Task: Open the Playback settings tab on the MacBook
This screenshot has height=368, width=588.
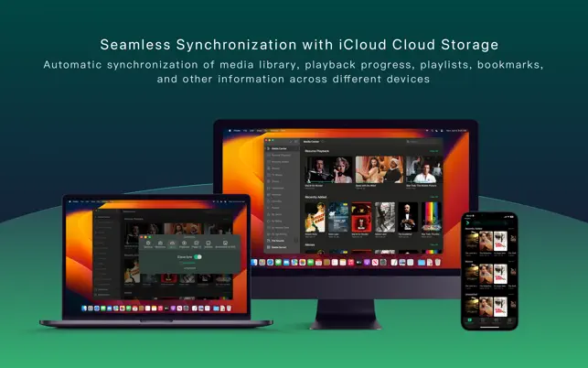Action: click(184, 244)
